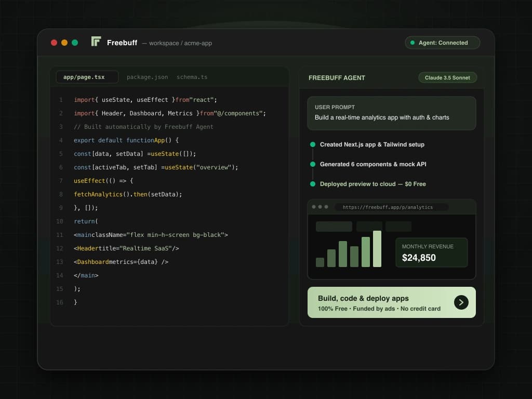This screenshot has height=399, width=532.
Task: Click the Freebuff logo icon
Action: [x=96, y=42]
